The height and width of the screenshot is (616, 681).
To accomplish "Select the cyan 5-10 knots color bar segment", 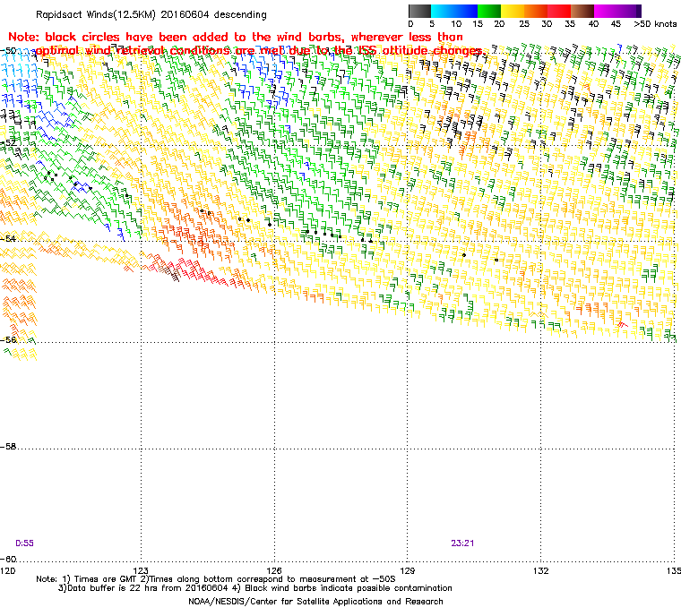I will (443, 11).
